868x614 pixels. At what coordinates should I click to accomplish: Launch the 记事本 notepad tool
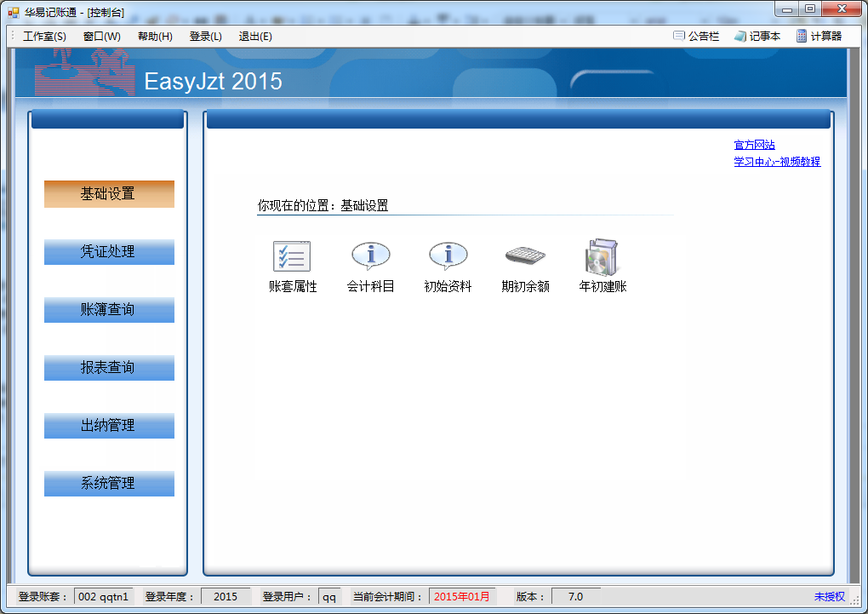(x=757, y=37)
